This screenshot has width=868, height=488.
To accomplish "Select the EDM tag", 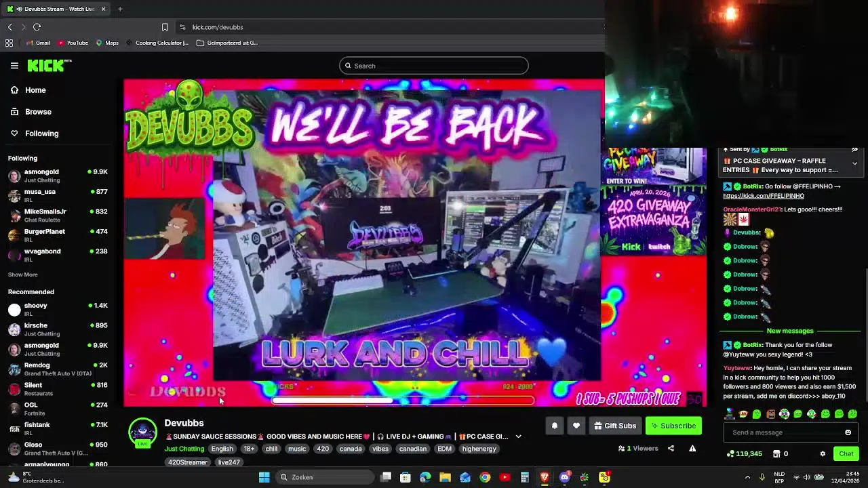I will tap(444, 449).
